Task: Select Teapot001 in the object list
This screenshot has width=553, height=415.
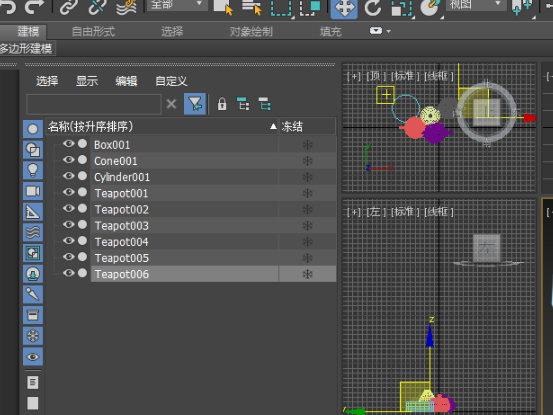Action: click(x=121, y=193)
